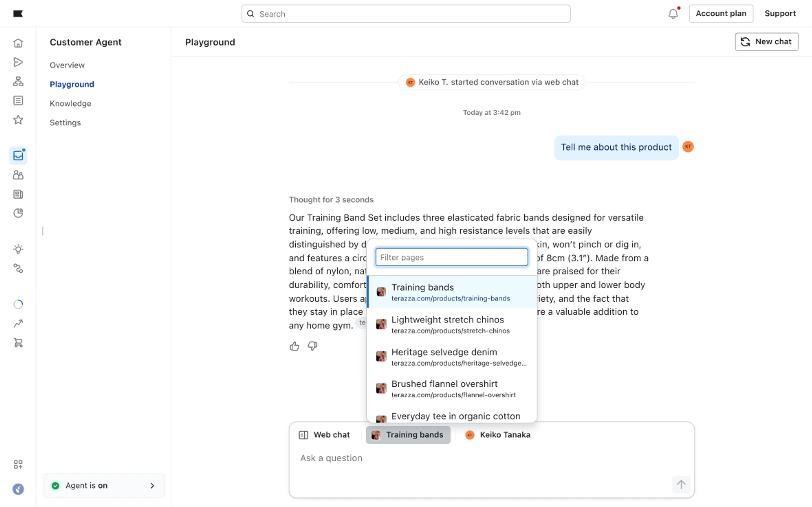This screenshot has height=507, width=812.
Task: Click the Account plan button
Action: (721, 13)
